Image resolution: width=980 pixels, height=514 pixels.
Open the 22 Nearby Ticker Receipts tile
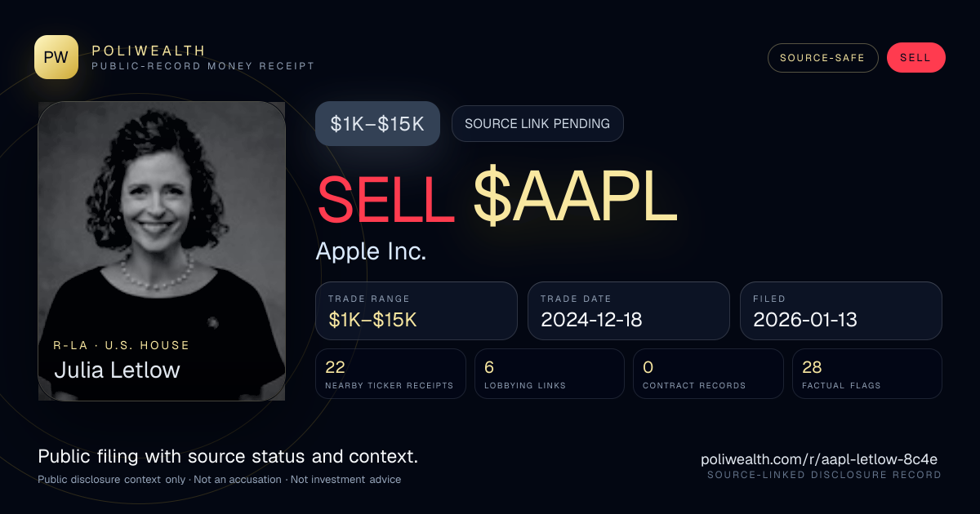[391, 374]
